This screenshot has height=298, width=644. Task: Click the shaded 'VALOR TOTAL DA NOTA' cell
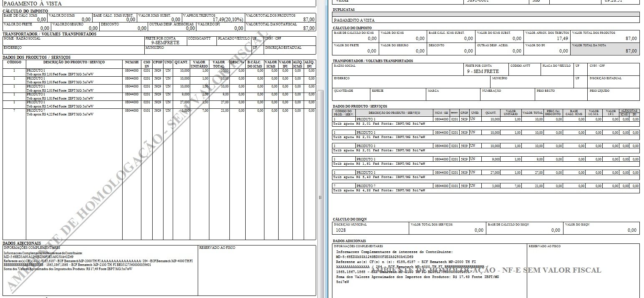[605, 48]
